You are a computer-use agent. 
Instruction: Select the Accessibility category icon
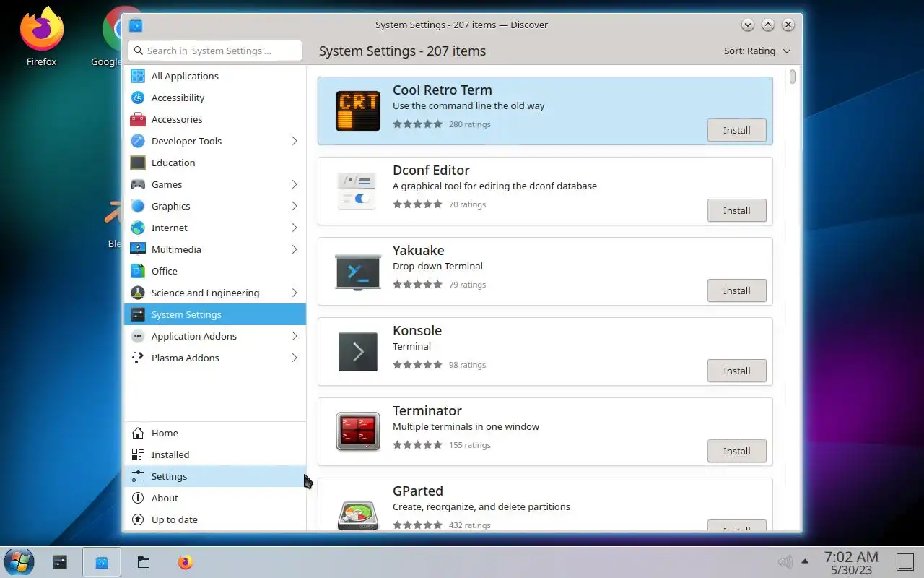coord(138,98)
